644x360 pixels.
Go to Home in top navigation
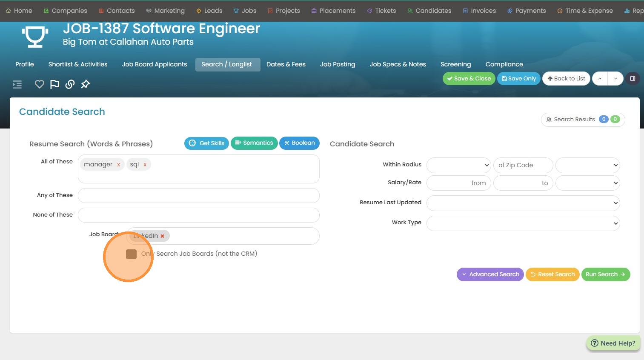(19, 11)
